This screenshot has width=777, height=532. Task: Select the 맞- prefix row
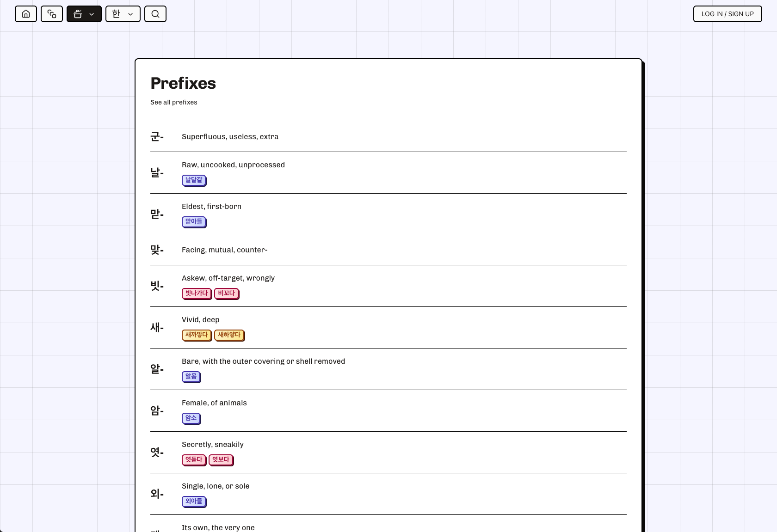[388, 250]
